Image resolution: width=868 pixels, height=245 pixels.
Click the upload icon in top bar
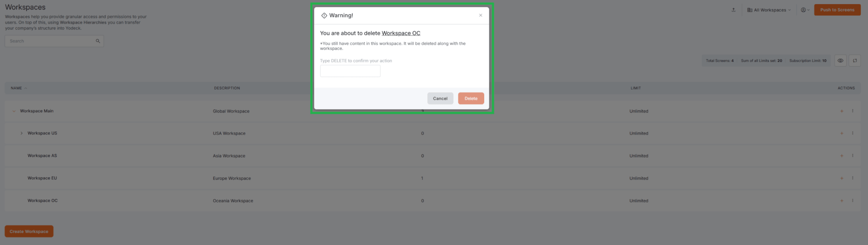click(733, 10)
